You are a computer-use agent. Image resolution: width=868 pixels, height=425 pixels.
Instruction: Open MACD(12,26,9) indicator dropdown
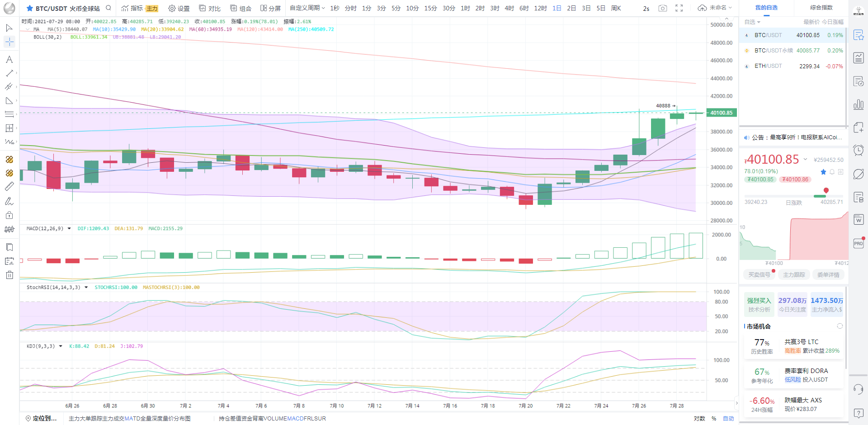click(x=69, y=229)
